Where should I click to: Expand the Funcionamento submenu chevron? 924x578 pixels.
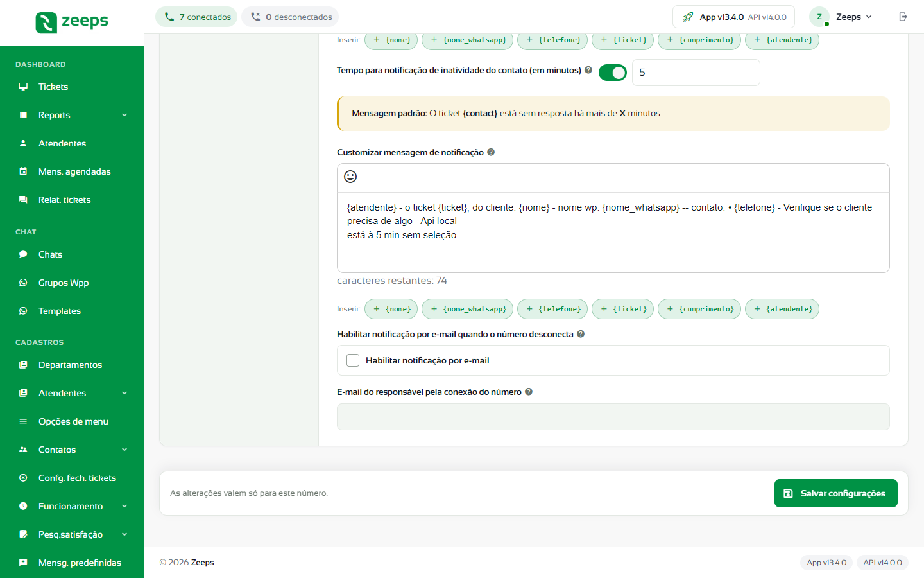click(124, 506)
